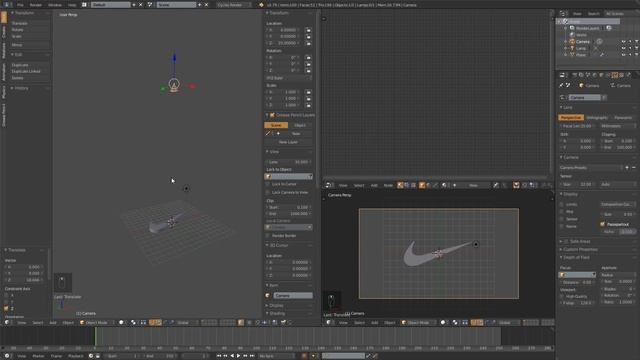Open the XYZ Euler rotation mode dropdown
Image resolution: width=640 pixels, height=360 pixels.
point(289,78)
